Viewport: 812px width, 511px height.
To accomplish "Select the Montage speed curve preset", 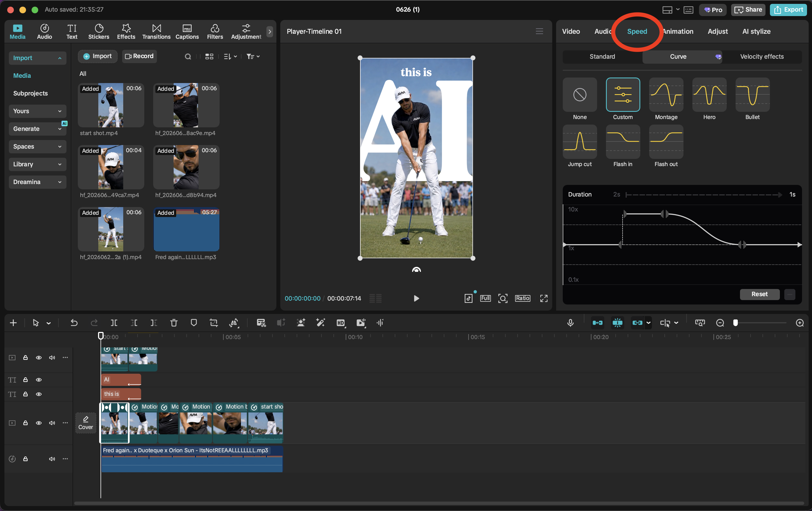I will (666, 95).
